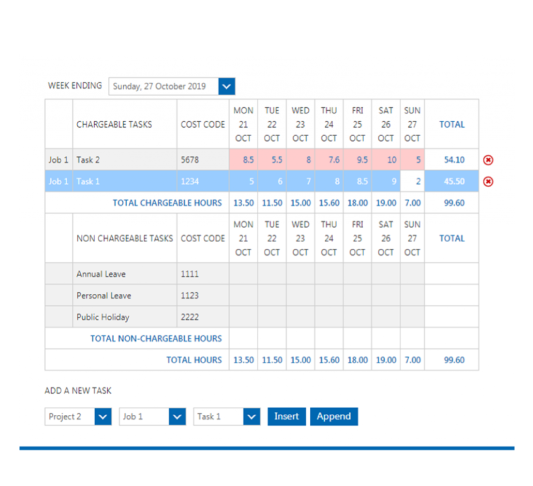This screenshot has width=533, height=486.
Task: Select Task 1 Friday cell showing 8.5
Action: click(x=357, y=181)
